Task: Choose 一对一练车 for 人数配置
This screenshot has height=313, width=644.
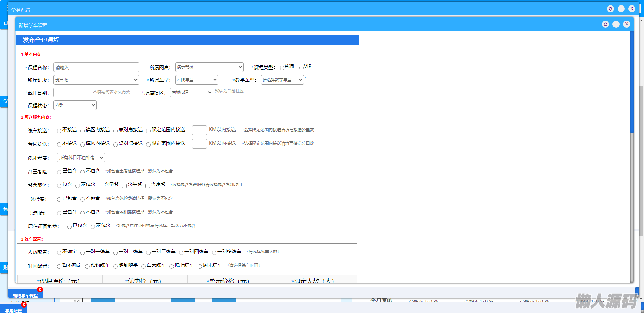Action: 83,253
